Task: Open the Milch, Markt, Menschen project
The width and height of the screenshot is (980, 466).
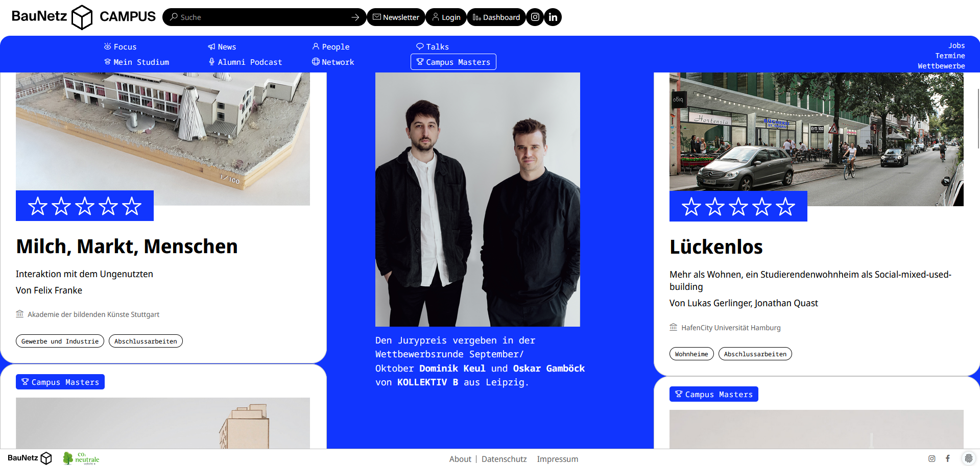Action: click(127, 246)
